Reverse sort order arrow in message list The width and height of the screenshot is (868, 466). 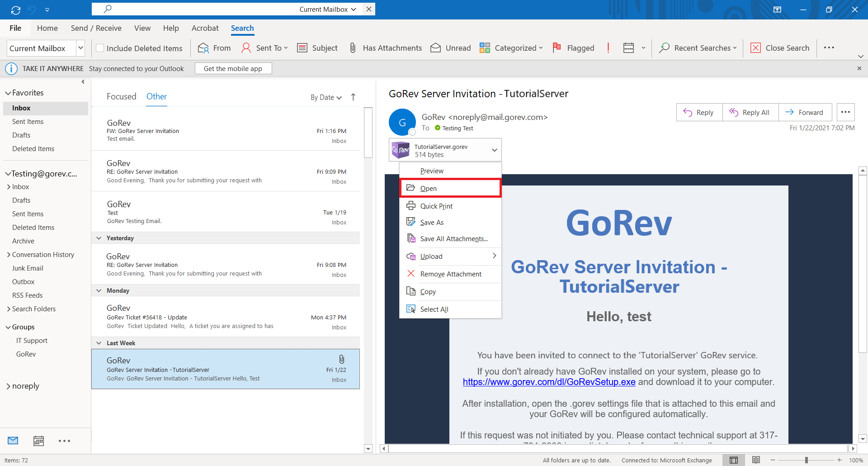(x=353, y=97)
